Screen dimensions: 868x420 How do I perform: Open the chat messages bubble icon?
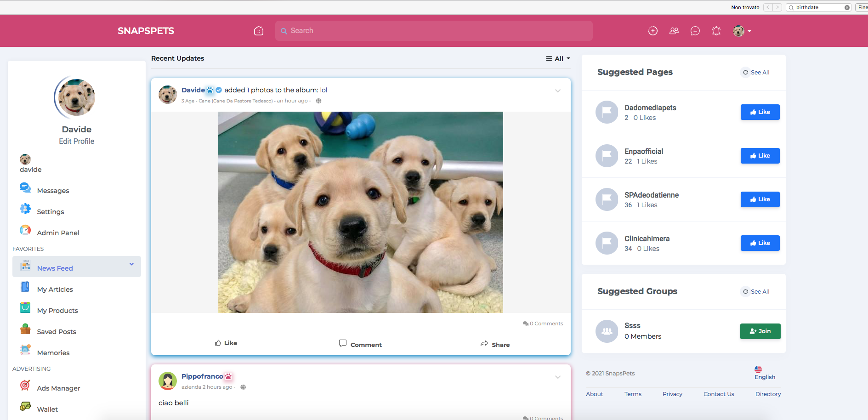click(695, 31)
